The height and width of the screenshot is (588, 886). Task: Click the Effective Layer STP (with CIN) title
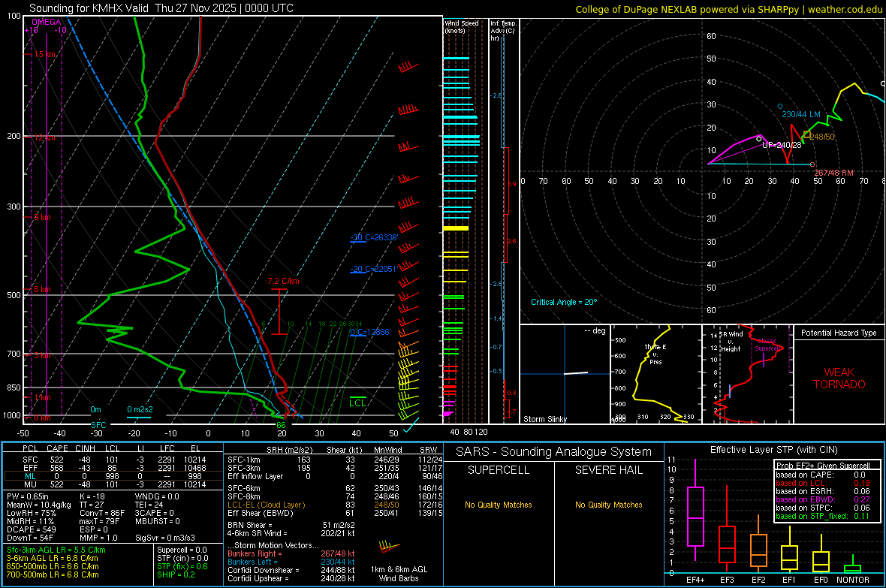coord(773,450)
